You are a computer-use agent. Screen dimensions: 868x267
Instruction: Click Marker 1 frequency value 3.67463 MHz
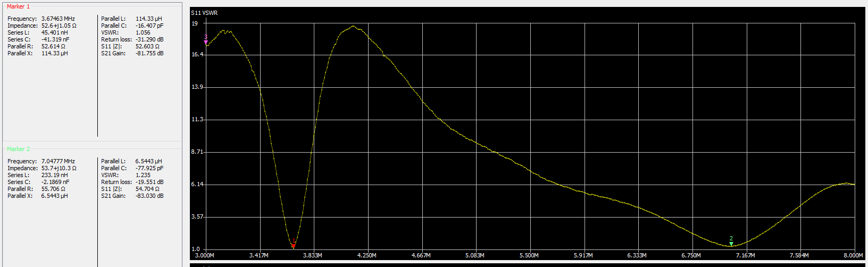click(58, 19)
